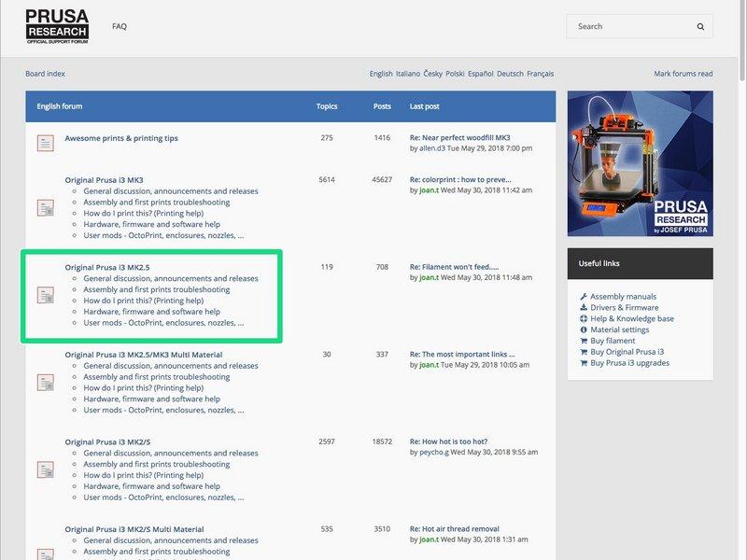
Task: Open Assembly manuals link
Action: 623,296
